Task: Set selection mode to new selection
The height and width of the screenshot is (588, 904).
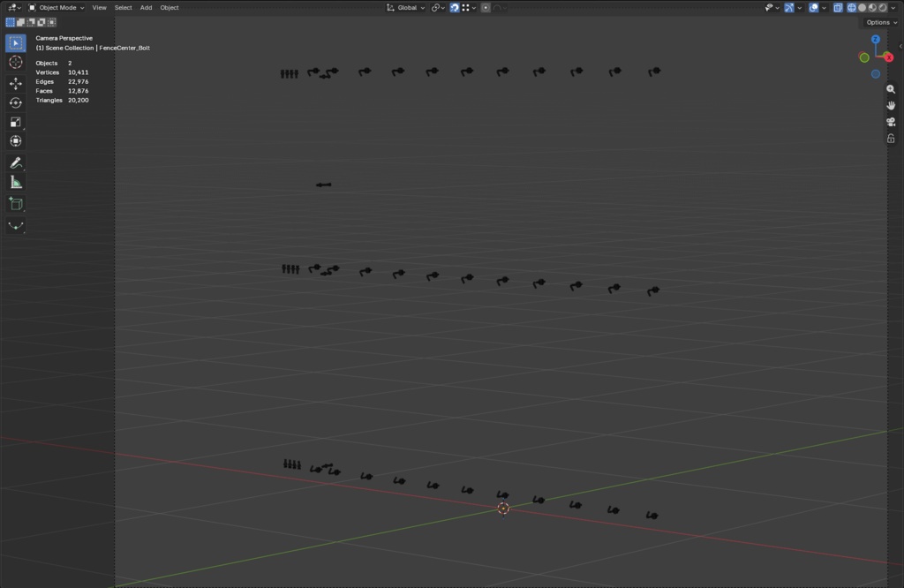Action: pyautogui.click(x=11, y=22)
